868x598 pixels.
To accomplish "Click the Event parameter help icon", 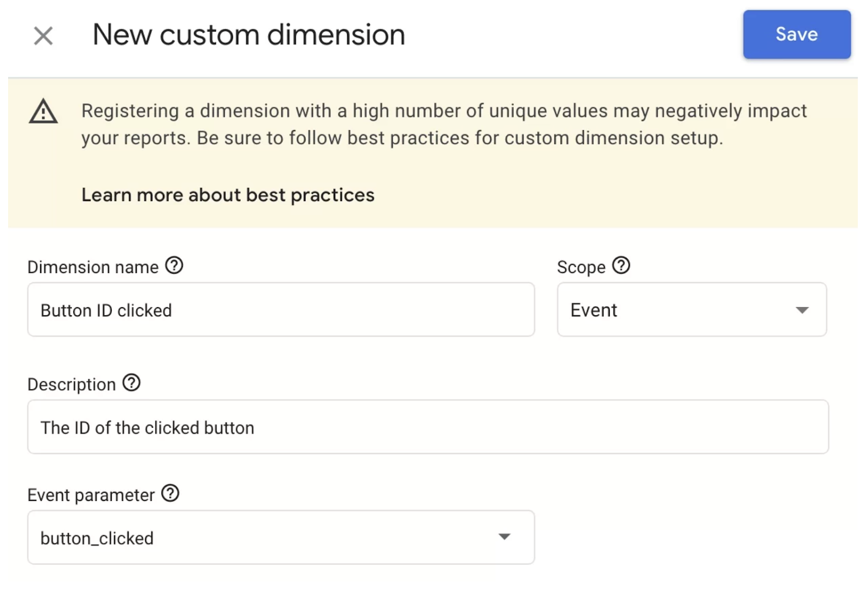I will [170, 494].
